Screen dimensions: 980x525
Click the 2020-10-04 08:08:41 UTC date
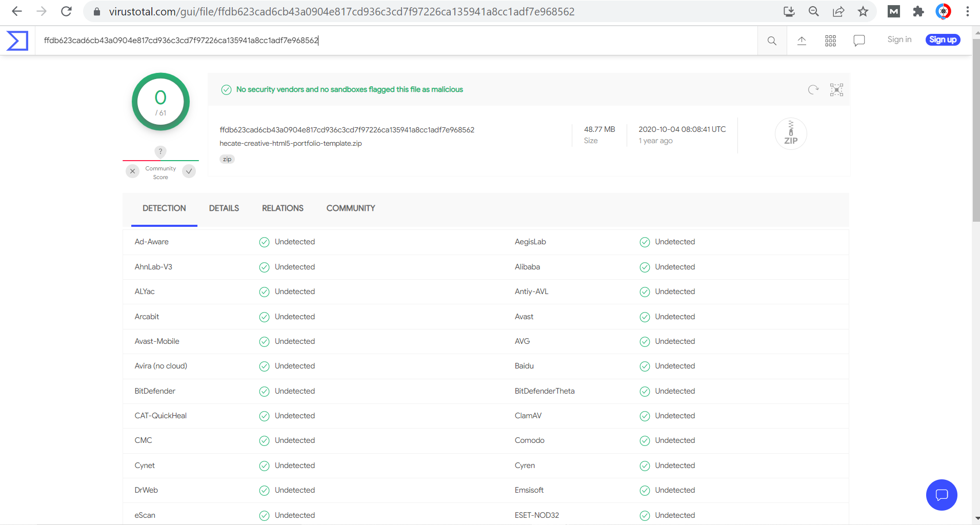[x=682, y=129]
